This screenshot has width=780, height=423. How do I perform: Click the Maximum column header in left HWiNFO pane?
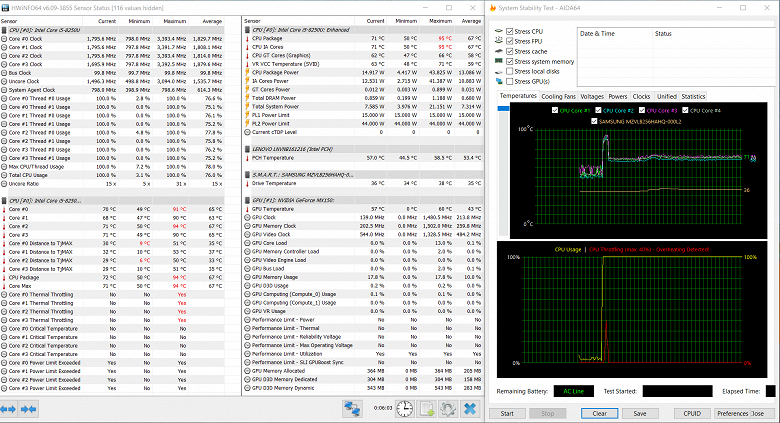[175, 21]
